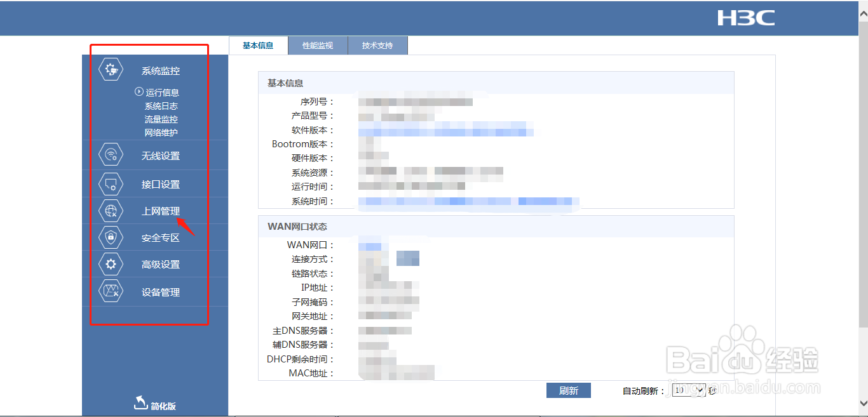This screenshot has width=868, height=417.
Task: Open the 设备管理 device icon
Action: (111, 291)
